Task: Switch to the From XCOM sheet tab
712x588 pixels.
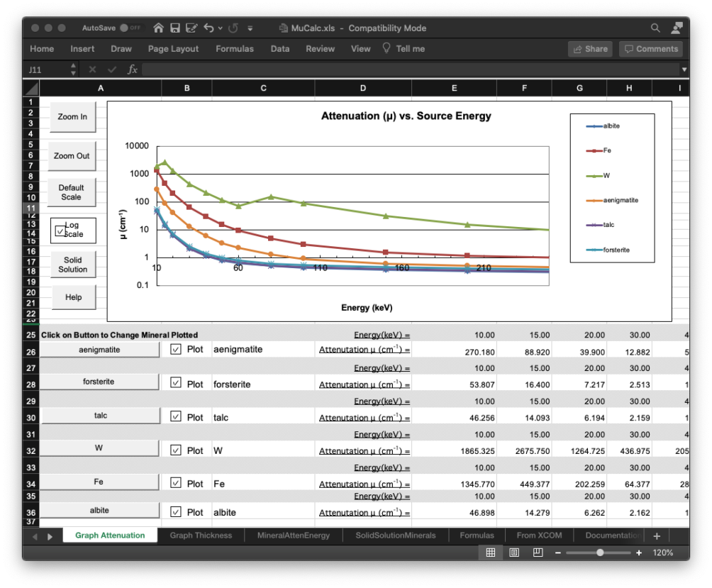Action: click(539, 536)
